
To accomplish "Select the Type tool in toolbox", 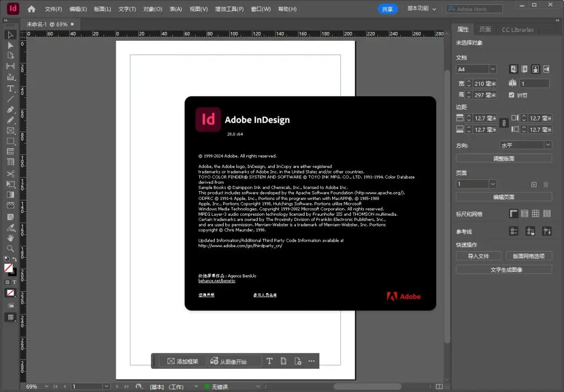I will click(10, 89).
